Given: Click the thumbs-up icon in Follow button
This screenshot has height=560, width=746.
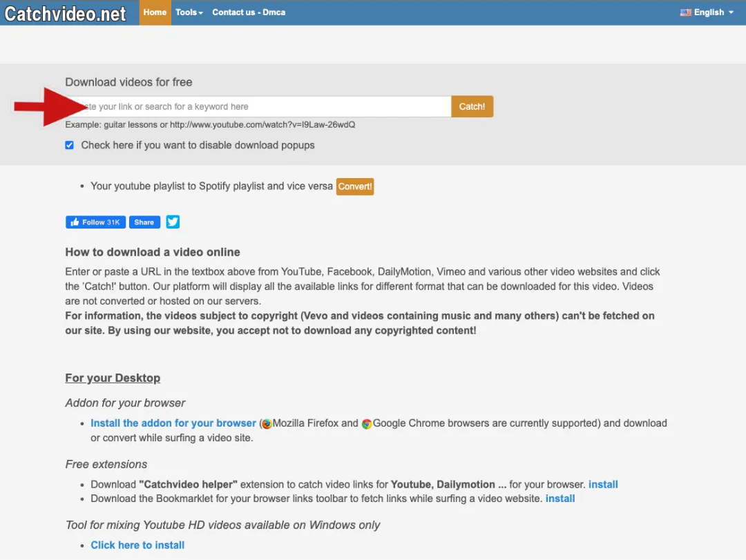Looking at the screenshot, I should coord(75,222).
